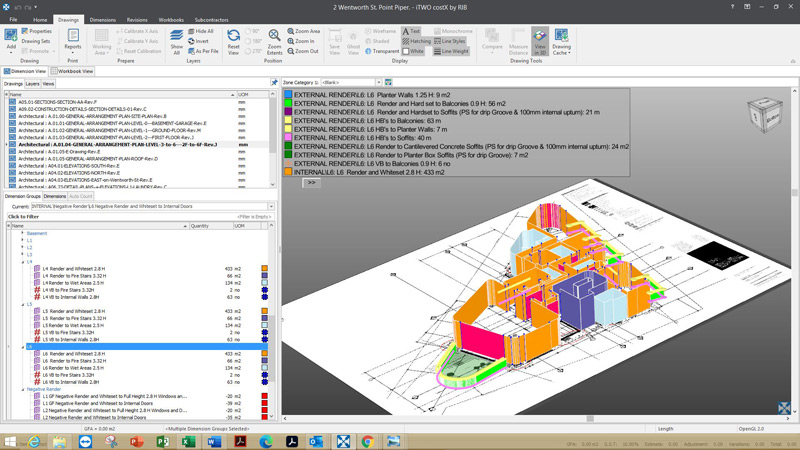Click the Zoom In tool
Screen dimensions: 800x450
[301, 41]
